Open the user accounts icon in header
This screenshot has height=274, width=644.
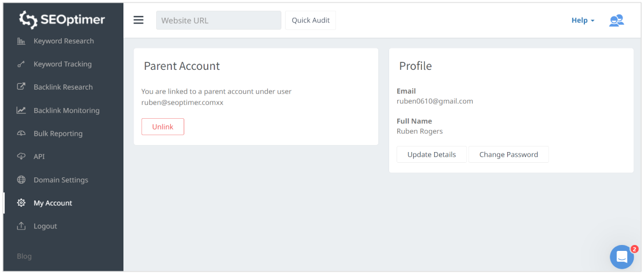[616, 20]
